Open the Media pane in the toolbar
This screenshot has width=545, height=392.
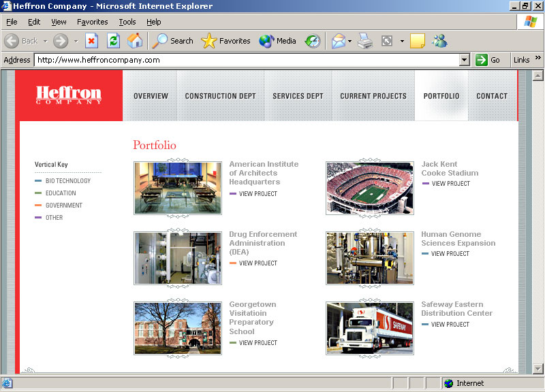click(278, 41)
